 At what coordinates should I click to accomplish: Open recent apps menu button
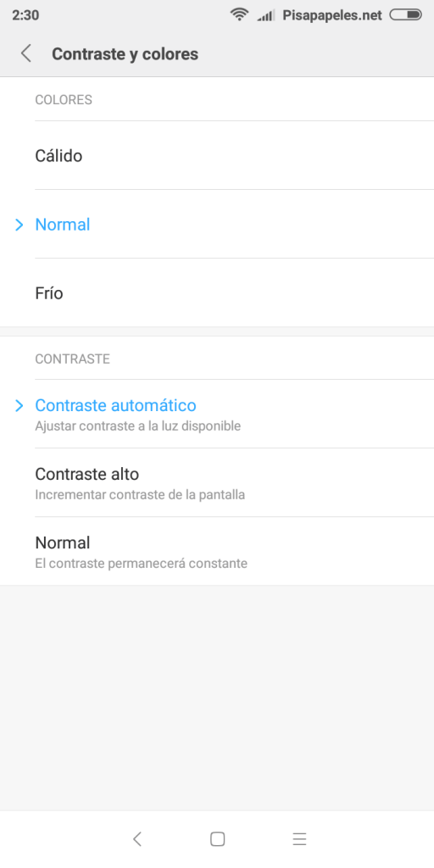click(x=299, y=838)
